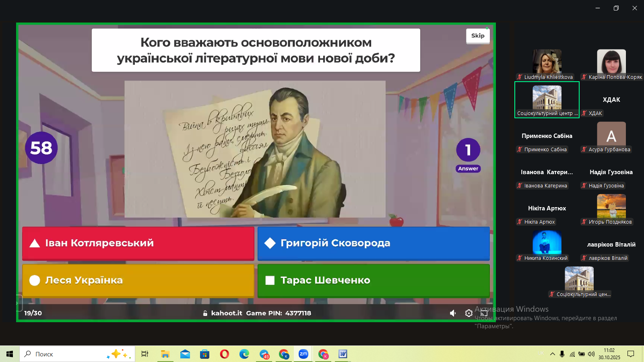Open Zoom app in the taskbar
The height and width of the screenshot is (362, 644).
point(303,354)
